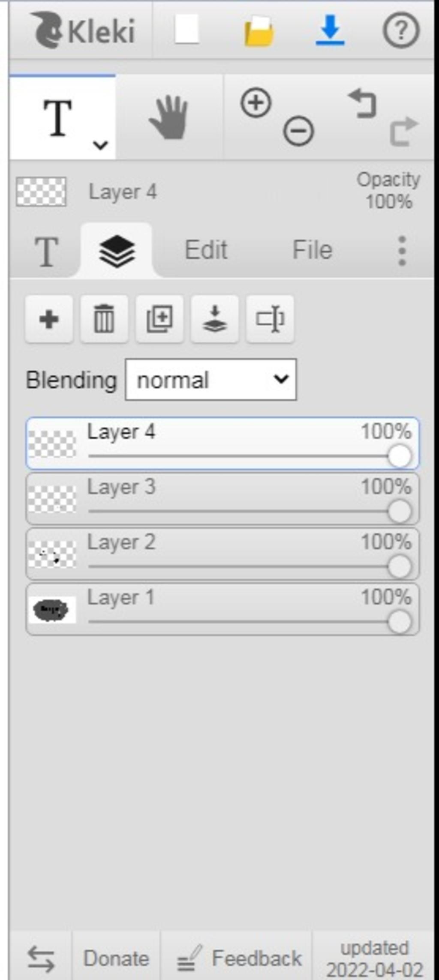Click the new image blank page icon
The width and height of the screenshot is (439, 980).
click(187, 29)
